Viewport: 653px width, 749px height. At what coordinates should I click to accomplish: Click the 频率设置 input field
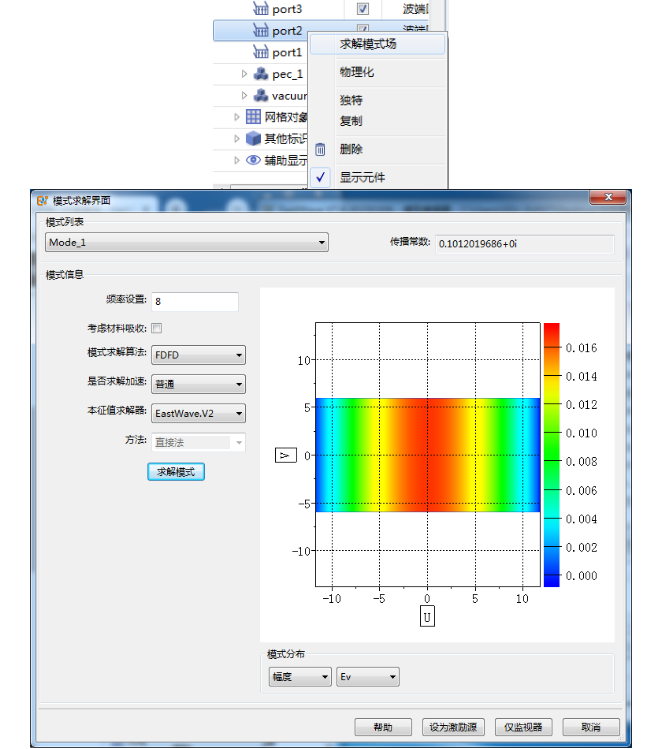click(x=195, y=301)
